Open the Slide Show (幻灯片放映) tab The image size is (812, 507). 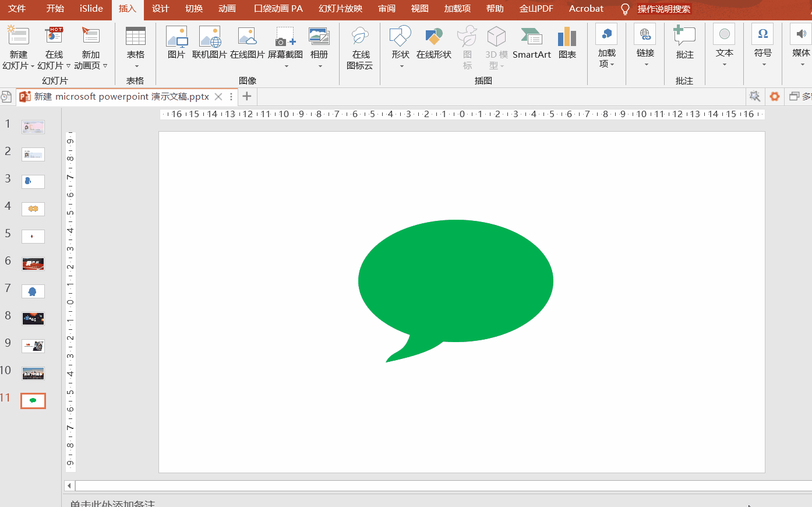pyautogui.click(x=341, y=9)
